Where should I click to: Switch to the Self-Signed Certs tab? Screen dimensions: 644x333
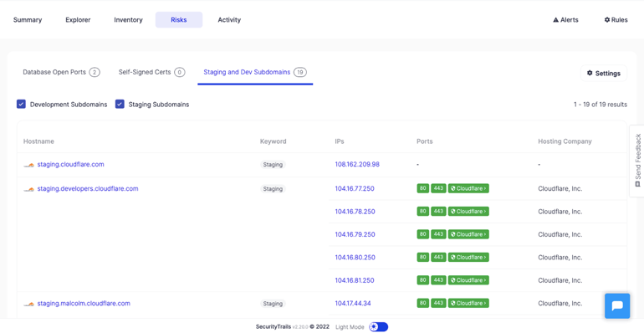pyautogui.click(x=152, y=72)
